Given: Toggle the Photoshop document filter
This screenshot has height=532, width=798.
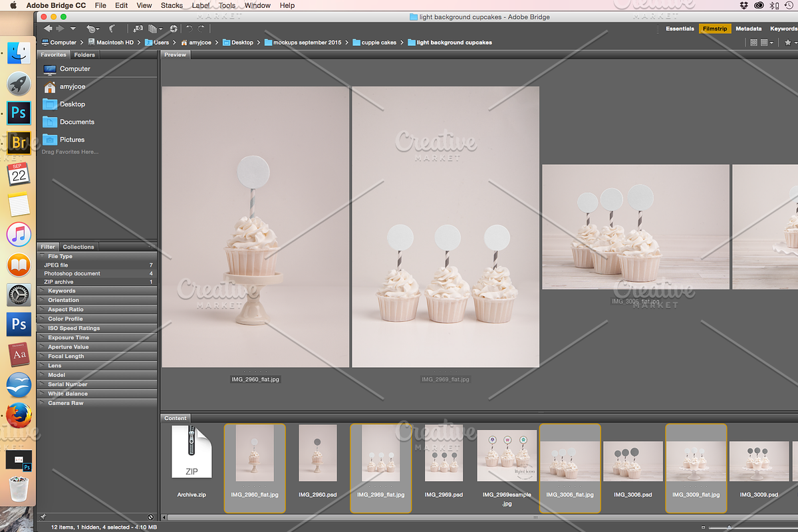Looking at the screenshot, I should (x=97, y=273).
